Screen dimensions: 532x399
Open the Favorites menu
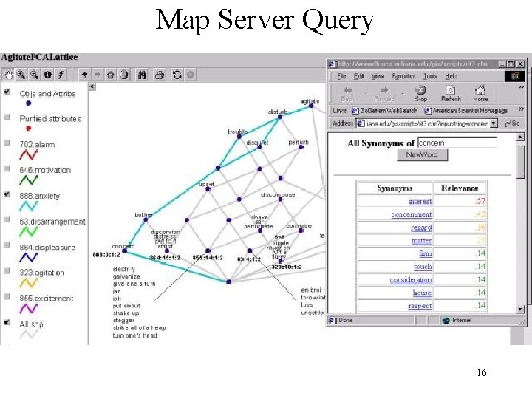[403, 76]
